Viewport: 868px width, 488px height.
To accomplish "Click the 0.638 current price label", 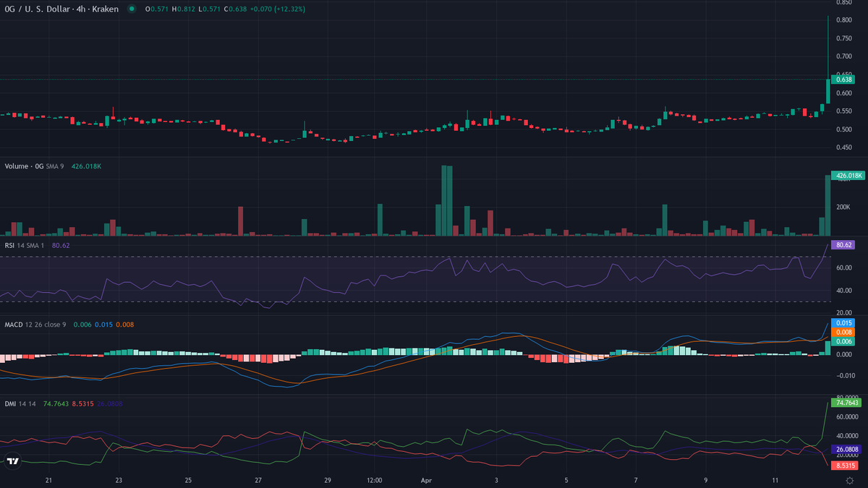I will coord(843,80).
